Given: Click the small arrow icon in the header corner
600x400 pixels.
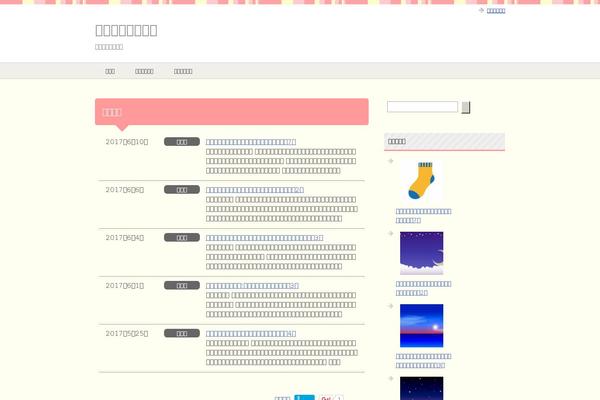Looking at the screenshot, I should [481, 10].
